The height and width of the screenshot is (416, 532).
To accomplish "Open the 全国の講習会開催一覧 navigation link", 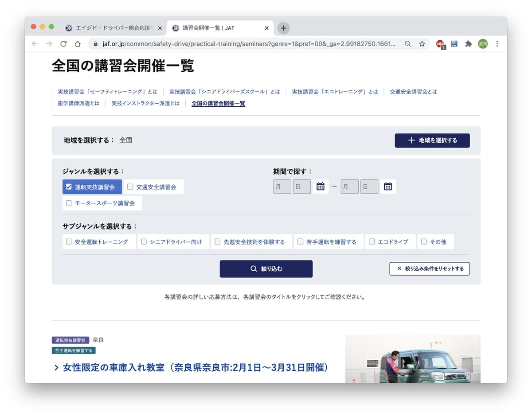I will (218, 103).
